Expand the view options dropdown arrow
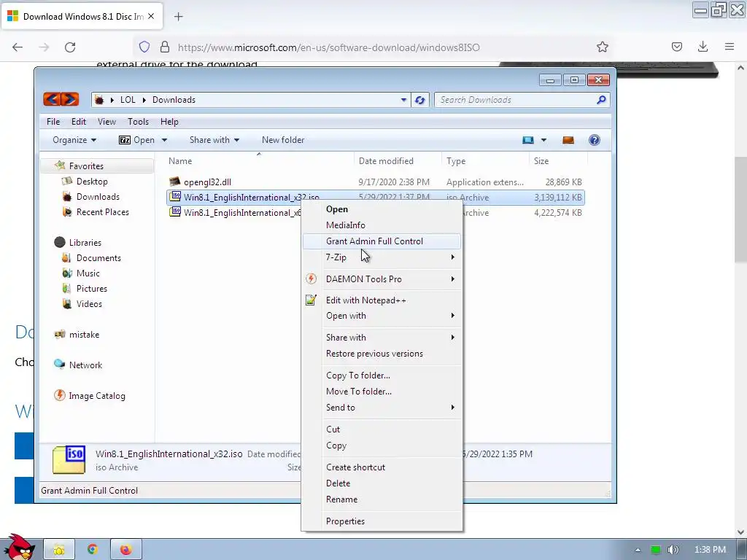 (x=543, y=140)
